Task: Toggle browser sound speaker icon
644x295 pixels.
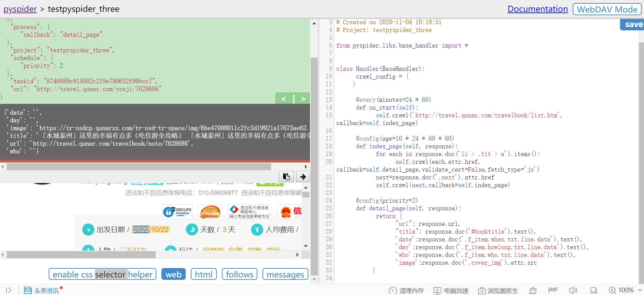Action: coord(573,290)
